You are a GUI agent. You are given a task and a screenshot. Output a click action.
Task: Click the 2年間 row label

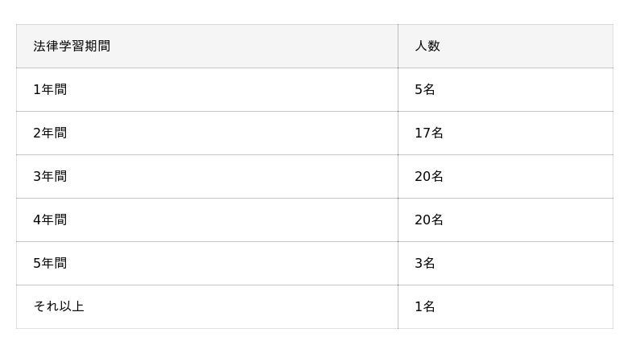click(50, 133)
